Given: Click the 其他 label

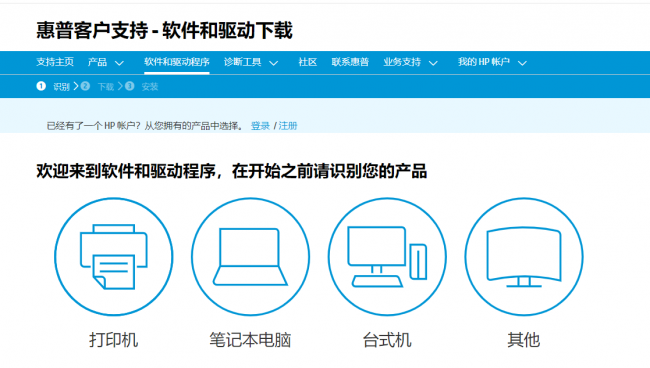Looking at the screenshot, I should [524, 340].
